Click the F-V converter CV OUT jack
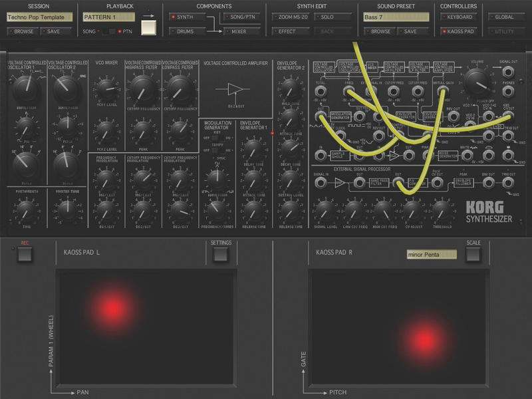Screen dimensions: 532x399 click(x=437, y=183)
